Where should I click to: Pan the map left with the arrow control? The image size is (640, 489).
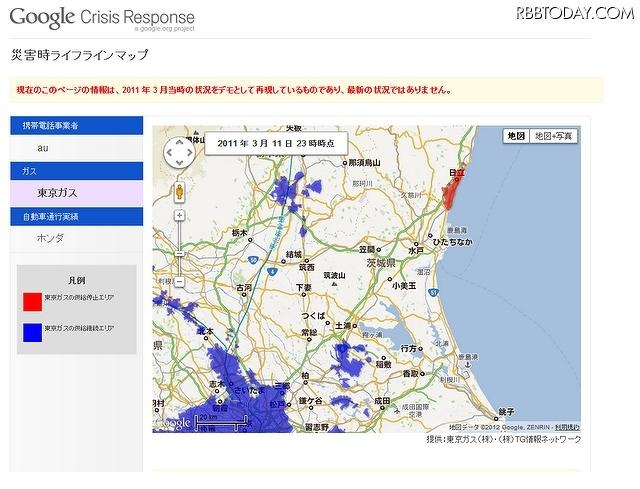click(168, 152)
